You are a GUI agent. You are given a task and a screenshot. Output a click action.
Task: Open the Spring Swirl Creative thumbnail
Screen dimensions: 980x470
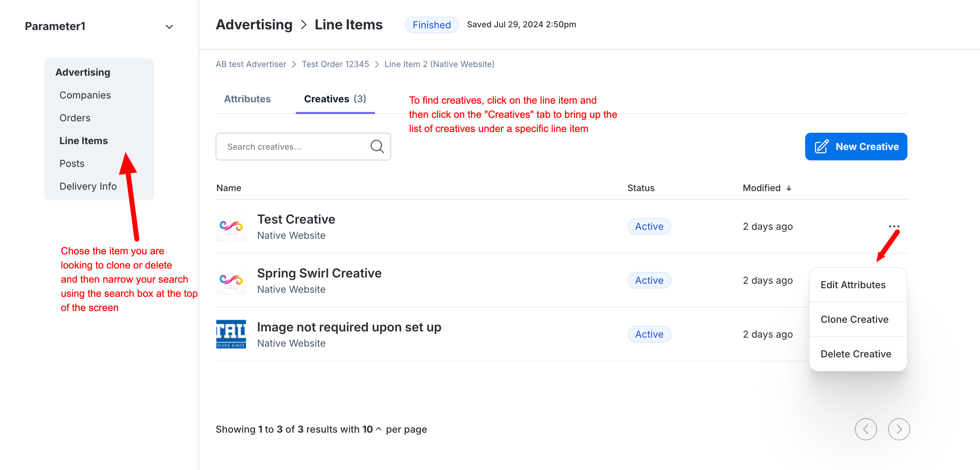231,281
